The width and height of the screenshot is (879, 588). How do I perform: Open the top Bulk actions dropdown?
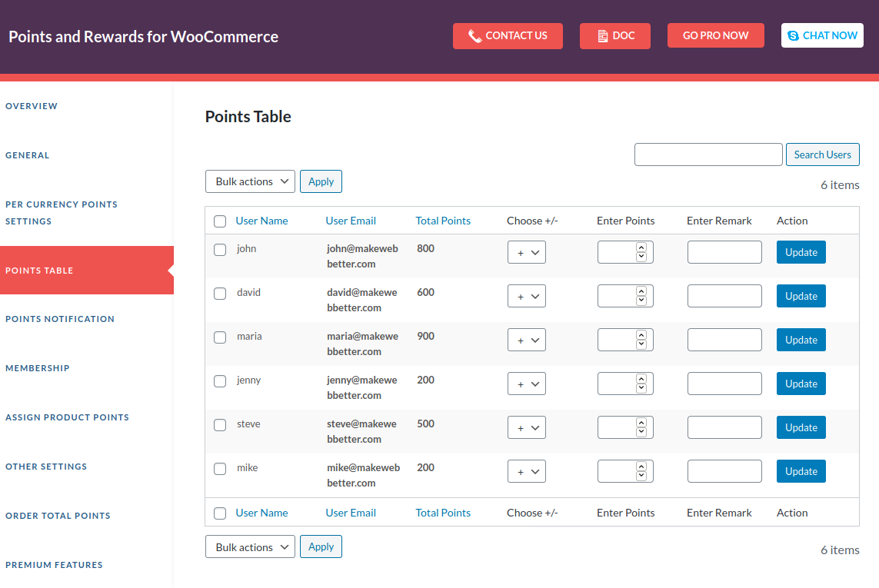250,181
